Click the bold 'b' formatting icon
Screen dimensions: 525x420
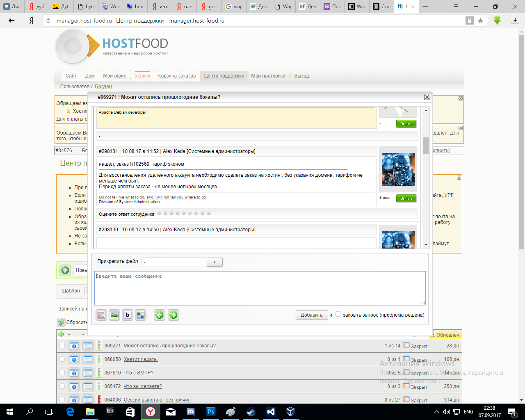click(x=128, y=315)
